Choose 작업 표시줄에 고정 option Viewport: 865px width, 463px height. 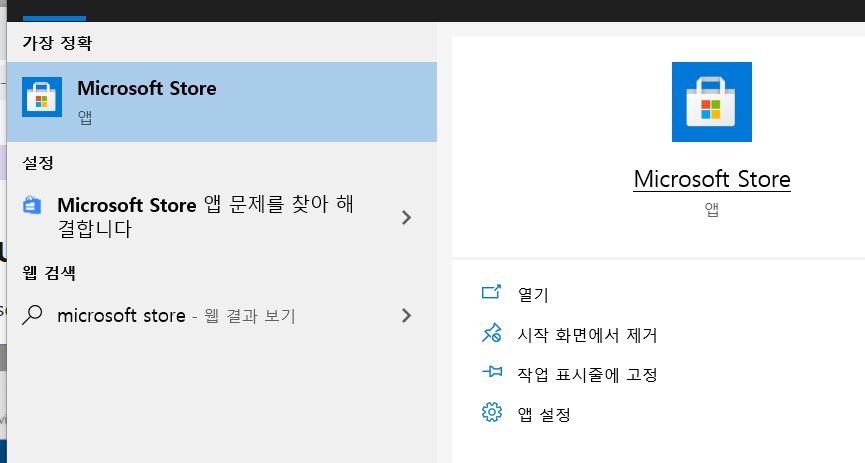(587, 375)
